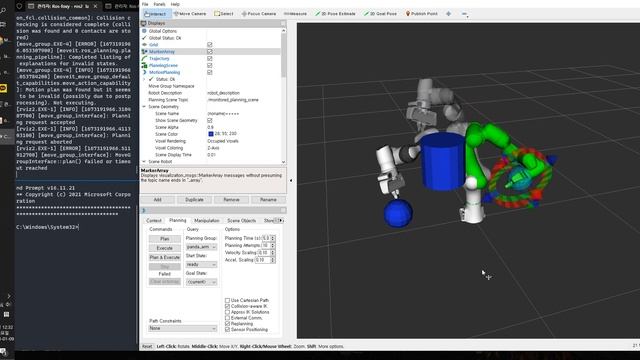Expand the Status: Ok row
The height and width of the screenshot is (360, 640).
click(144, 79)
